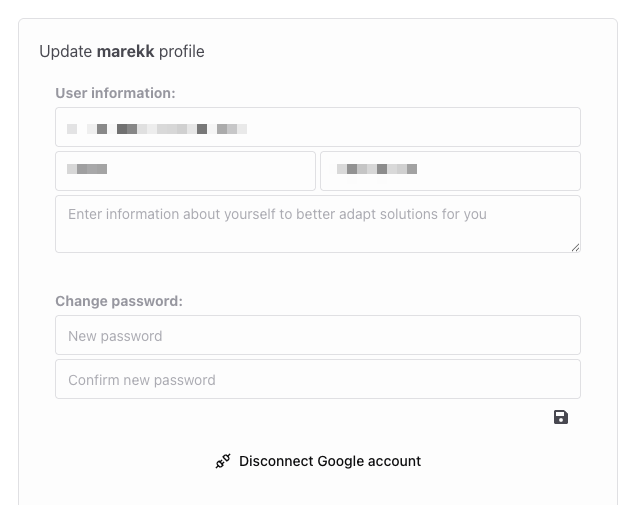
Task: Click the Change password: section label
Action: (119, 300)
